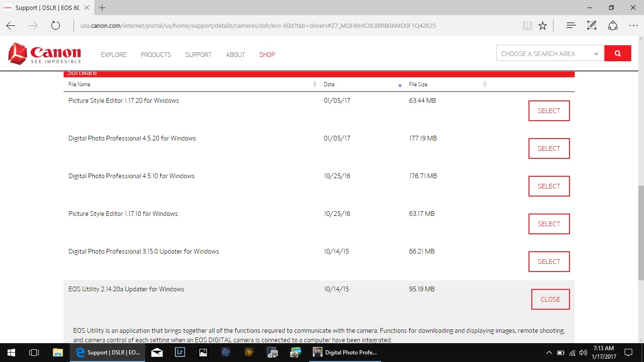Sort the table by Date column arrow
The height and width of the screenshot is (362, 644).
[x=400, y=85]
